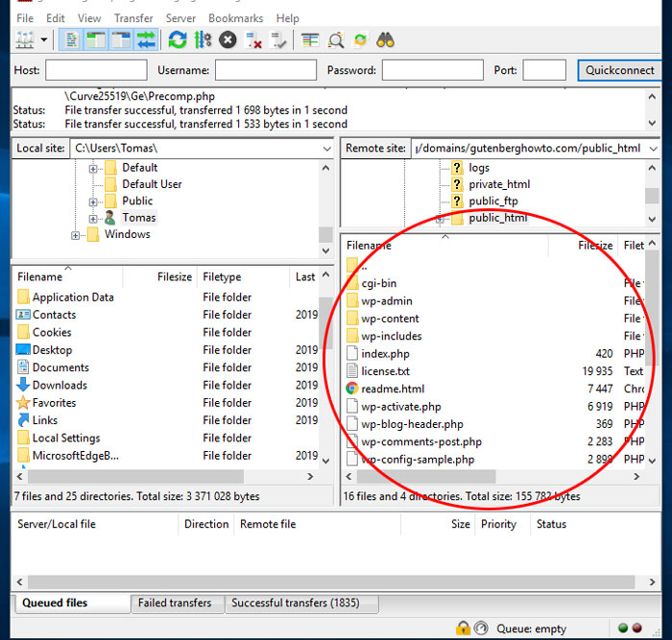This screenshot has height=640, width=672.
Task: Refresh file and folder lists
Action: pos(178,40)
